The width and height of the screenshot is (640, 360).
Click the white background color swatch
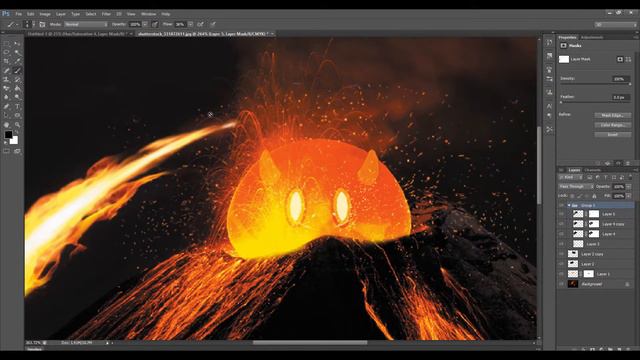14,140
